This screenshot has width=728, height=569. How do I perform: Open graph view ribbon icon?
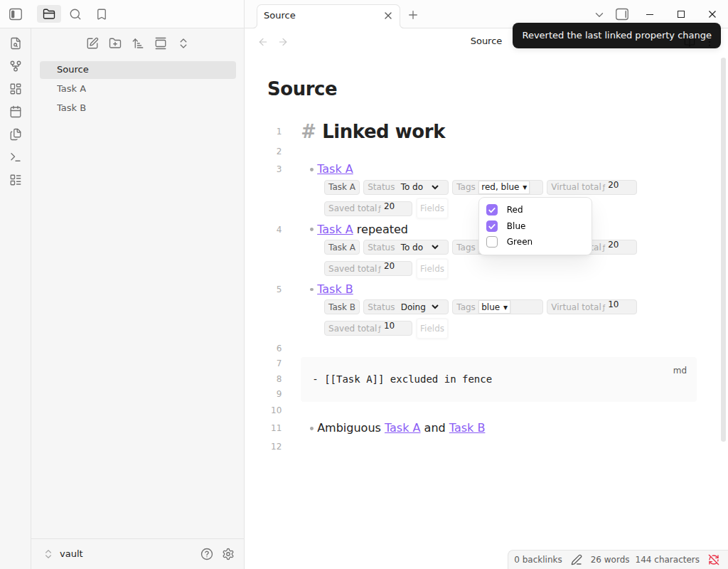click(16, 66)
